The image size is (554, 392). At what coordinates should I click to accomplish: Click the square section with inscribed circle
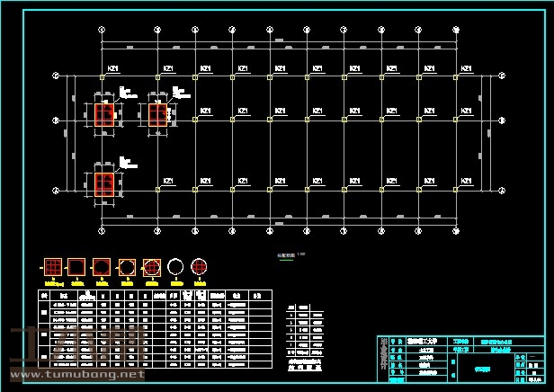[127, 267]
